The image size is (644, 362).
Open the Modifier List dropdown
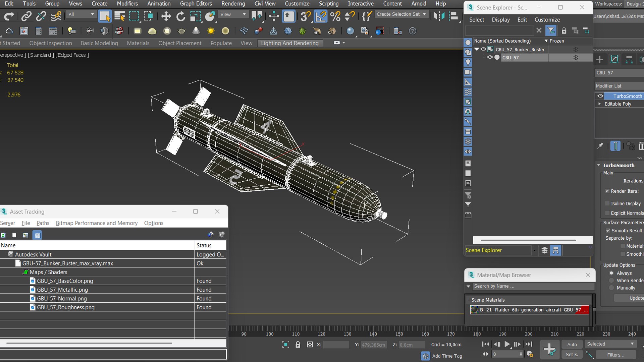click(619, 86)
